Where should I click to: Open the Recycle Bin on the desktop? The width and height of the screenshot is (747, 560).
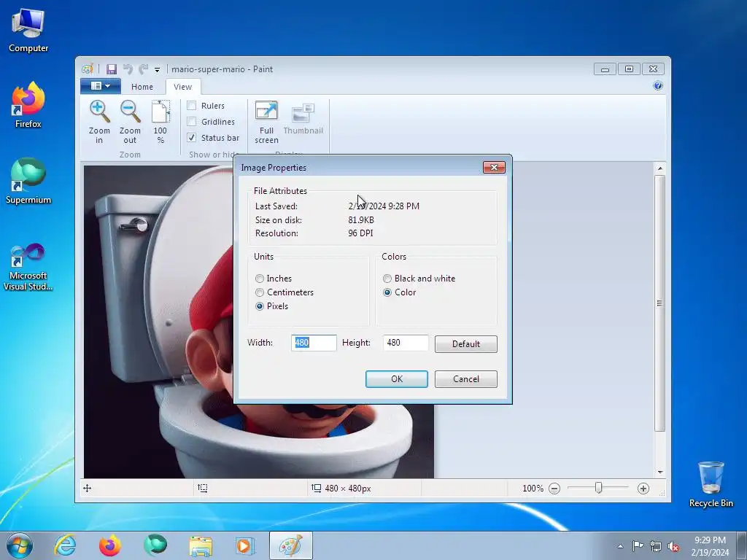tap(711, 485)
